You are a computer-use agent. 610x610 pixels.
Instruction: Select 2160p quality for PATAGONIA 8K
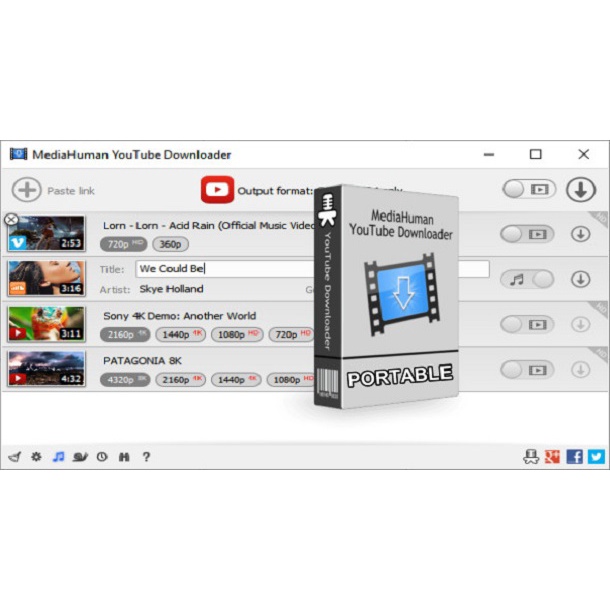181,380
